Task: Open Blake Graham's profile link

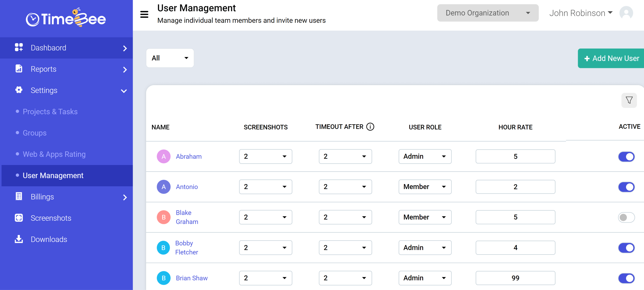Action: tap(187, 217)
